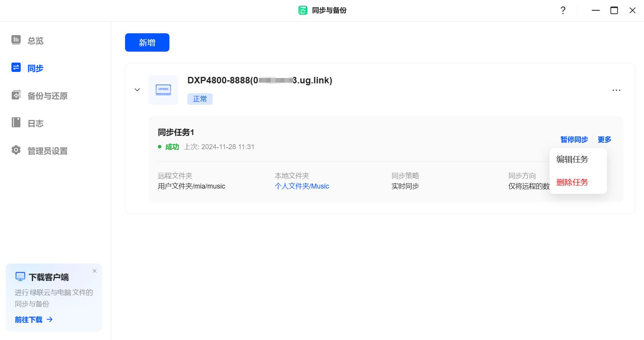The image size is (644, 340).
Task: Open local folder 个人文件夹/Music link
Action: [302, 186]
